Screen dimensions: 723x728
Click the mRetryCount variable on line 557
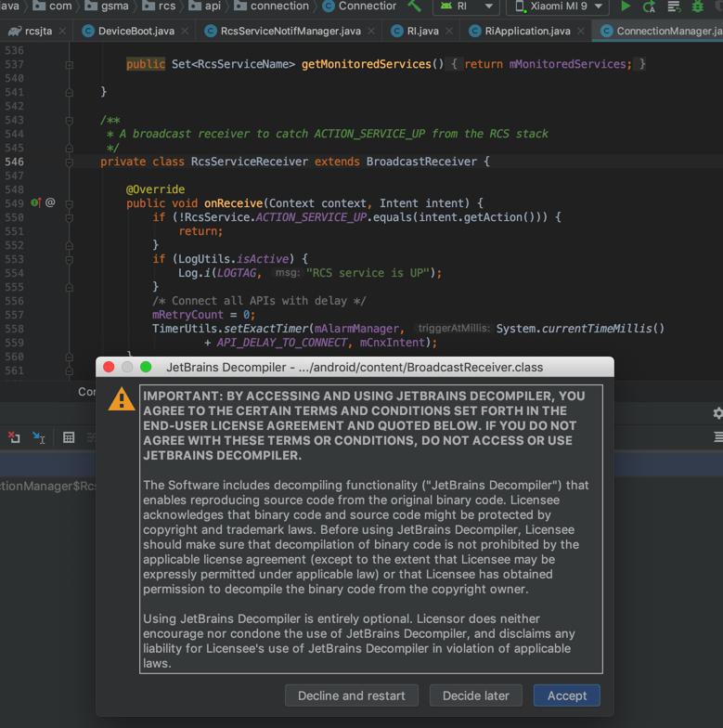187,315
